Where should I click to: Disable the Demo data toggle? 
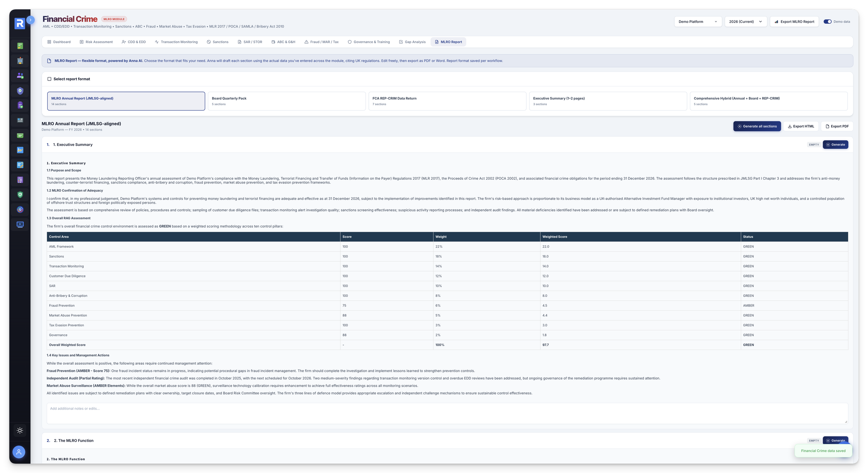tap(827, 21)
